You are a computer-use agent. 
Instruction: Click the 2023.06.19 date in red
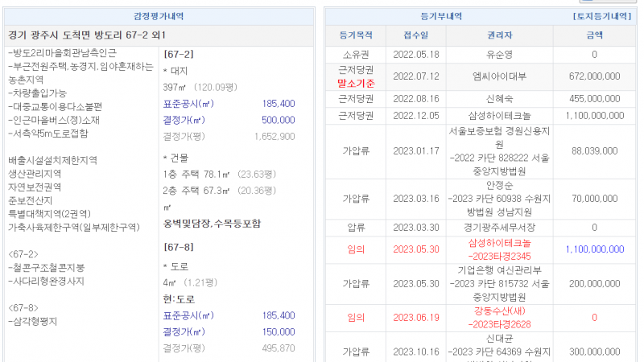point(416,318)
